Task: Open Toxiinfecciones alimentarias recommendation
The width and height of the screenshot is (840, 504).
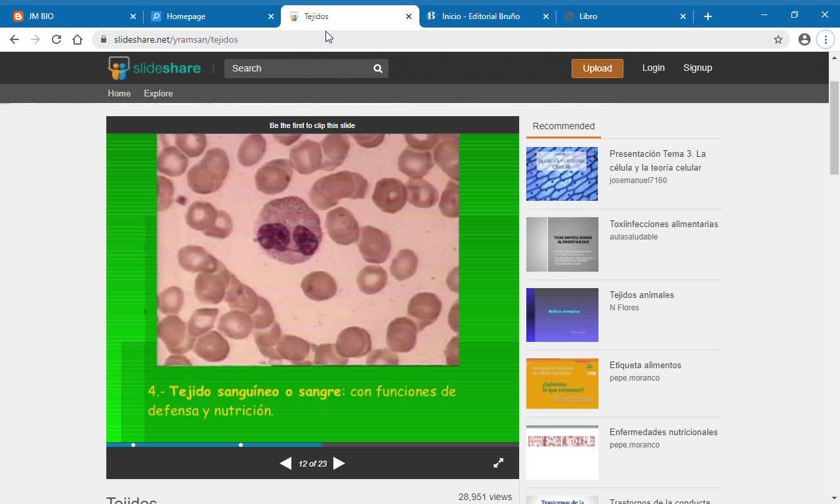Action: (x=663, y=224)
